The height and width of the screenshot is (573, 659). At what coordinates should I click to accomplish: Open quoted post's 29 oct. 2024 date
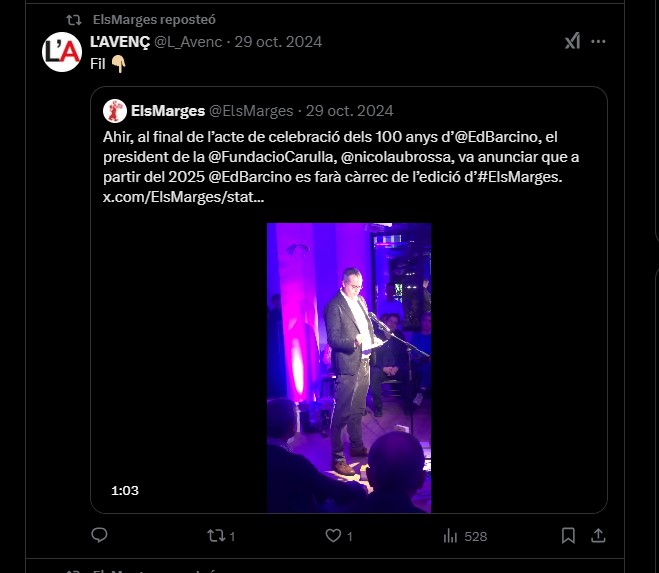click(349, 110)
